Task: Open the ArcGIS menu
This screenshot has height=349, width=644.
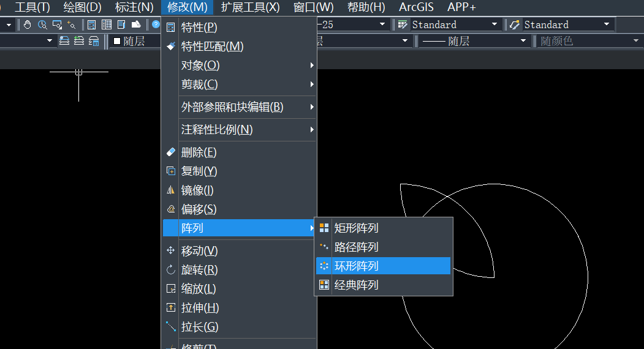Action: pos(416,7)
